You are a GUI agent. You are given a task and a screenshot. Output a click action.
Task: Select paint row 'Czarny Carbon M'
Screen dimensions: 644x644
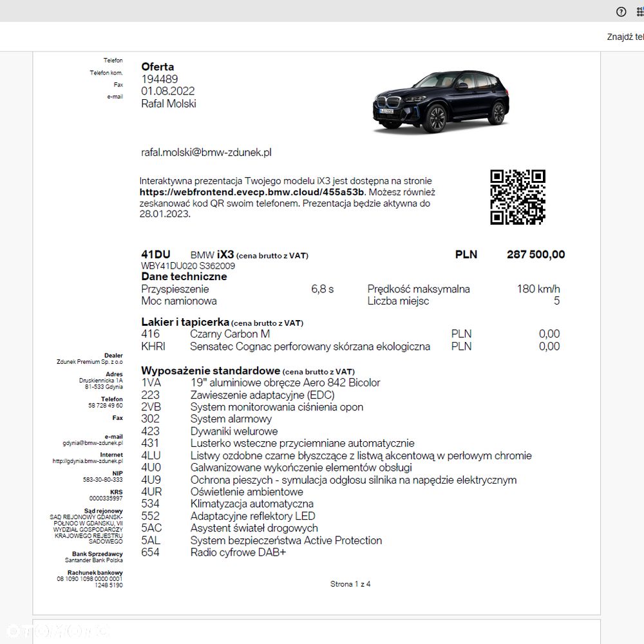(230, 334)
